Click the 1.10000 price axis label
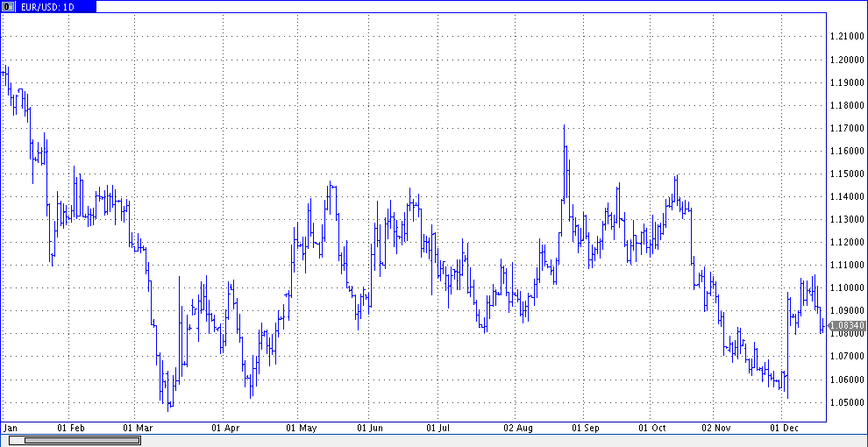Screen dimensions: 868x447 coord(848,287)
